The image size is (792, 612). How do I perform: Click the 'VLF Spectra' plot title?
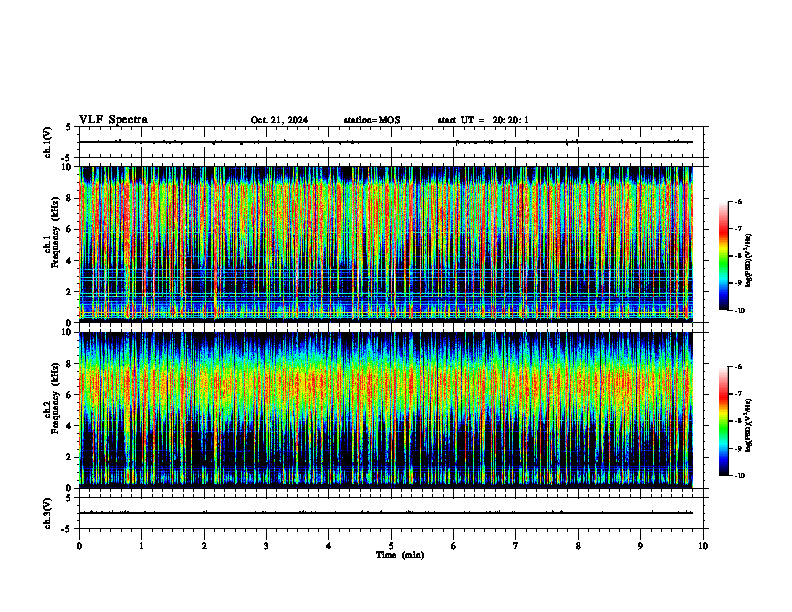click(x=114, y=120)
